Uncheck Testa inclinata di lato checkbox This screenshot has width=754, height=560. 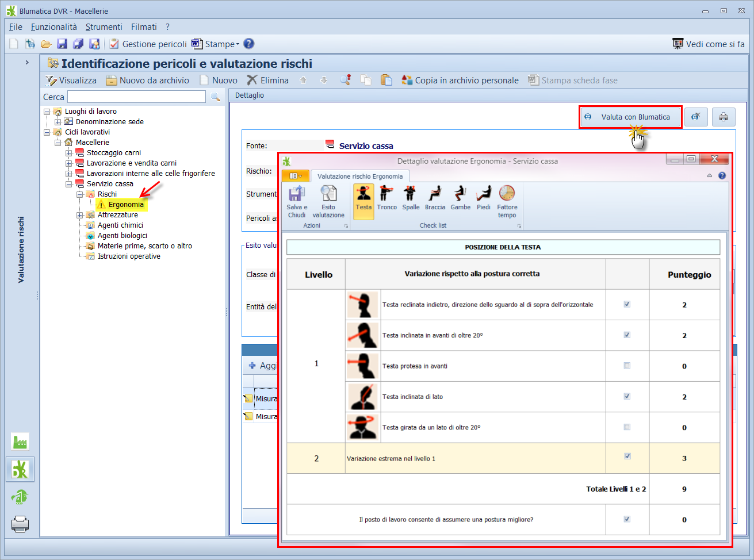(x=627, y=396)
